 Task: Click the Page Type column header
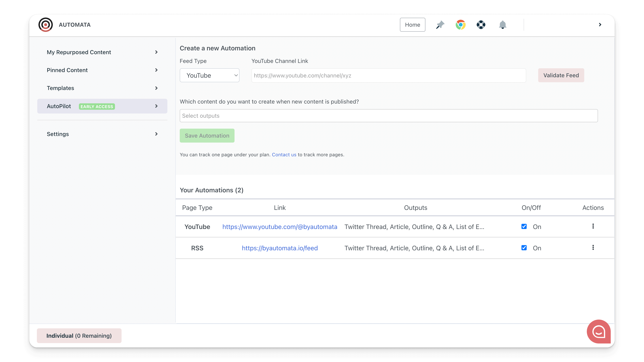pyautogui.click(x=197, y=208)
